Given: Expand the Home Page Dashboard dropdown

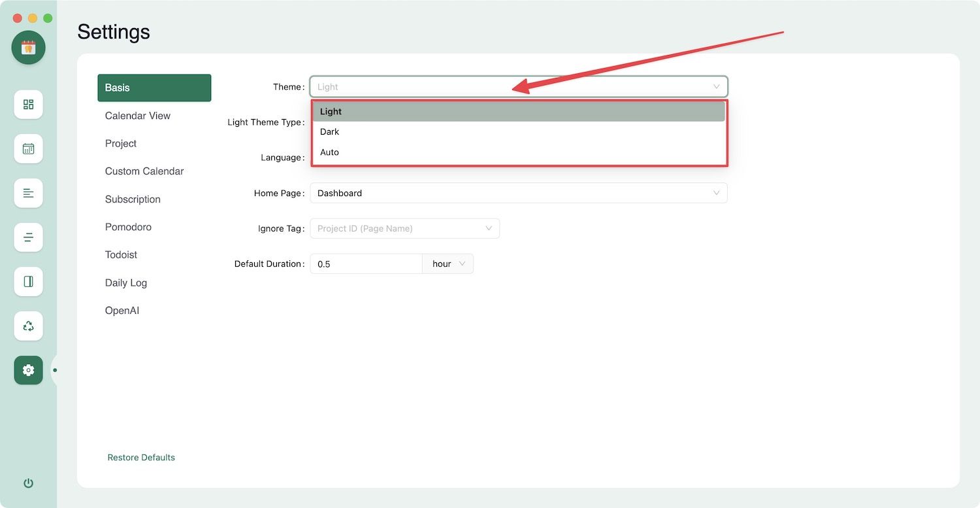Looking at the screenshot, I should pos(518,194).
